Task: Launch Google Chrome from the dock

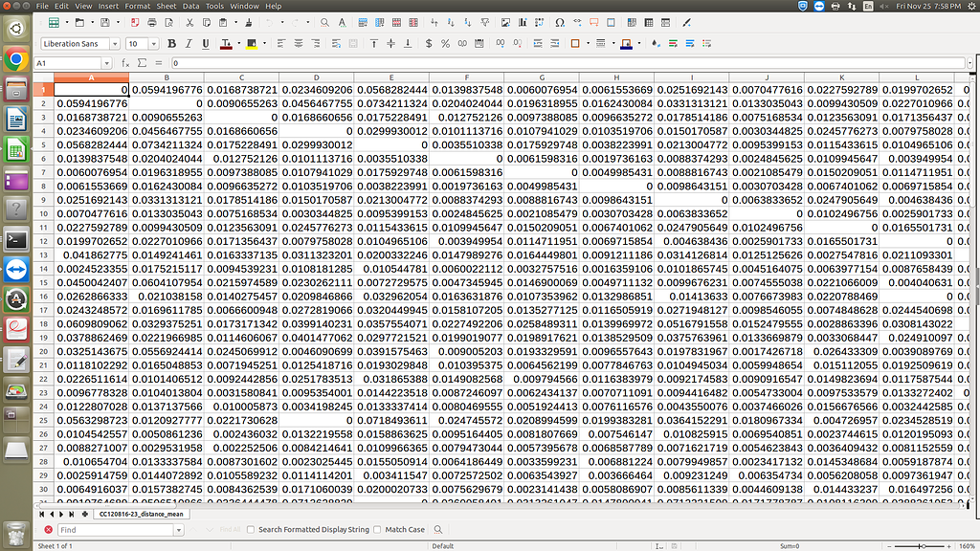Action: (x=15, y=60)
